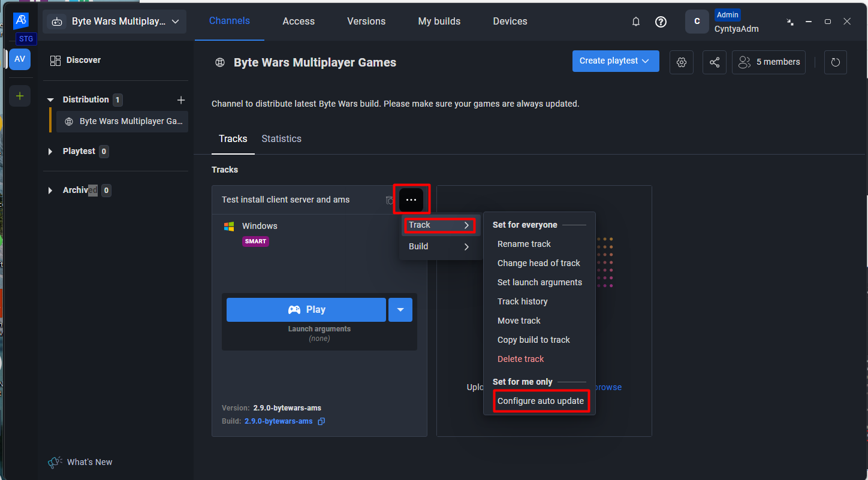Select Configure auto update
The width and height of the screenshot is (868, 480).
point(541,401)
